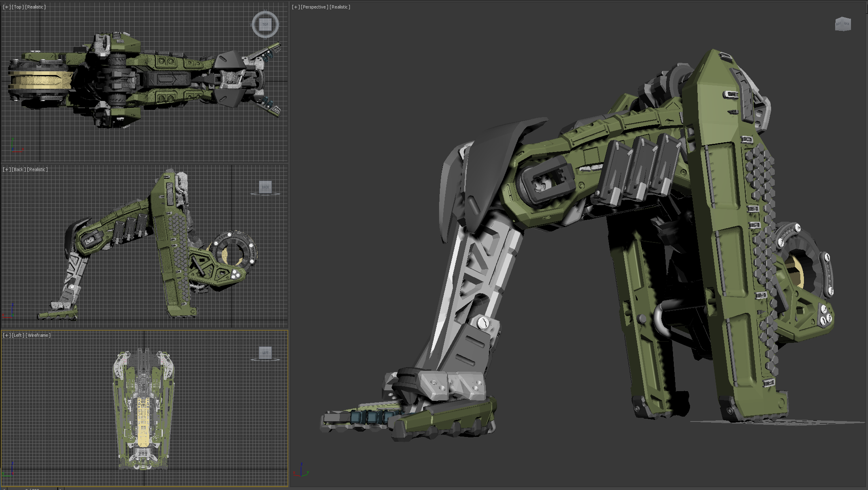
Task: Open the [Realistic] shading label in Back viewport
Action: pos(37,169)
